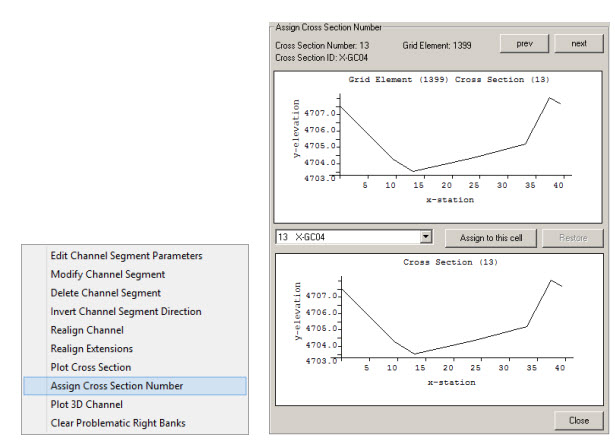Open Plot Cross Section option
This screenshot has width=615, height=443.
click(90, 368)
